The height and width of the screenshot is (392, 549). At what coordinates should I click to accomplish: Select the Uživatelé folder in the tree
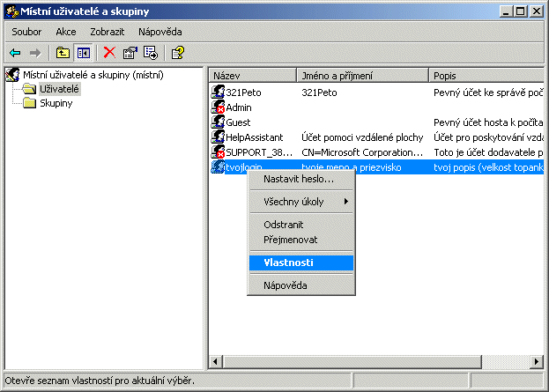tap(59, 89)
